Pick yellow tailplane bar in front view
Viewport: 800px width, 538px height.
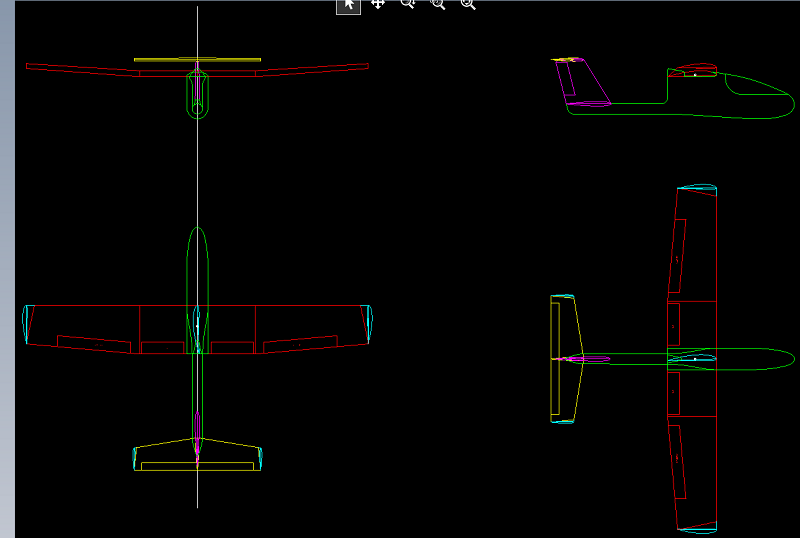pyautogui.click(x=160, y=60)
